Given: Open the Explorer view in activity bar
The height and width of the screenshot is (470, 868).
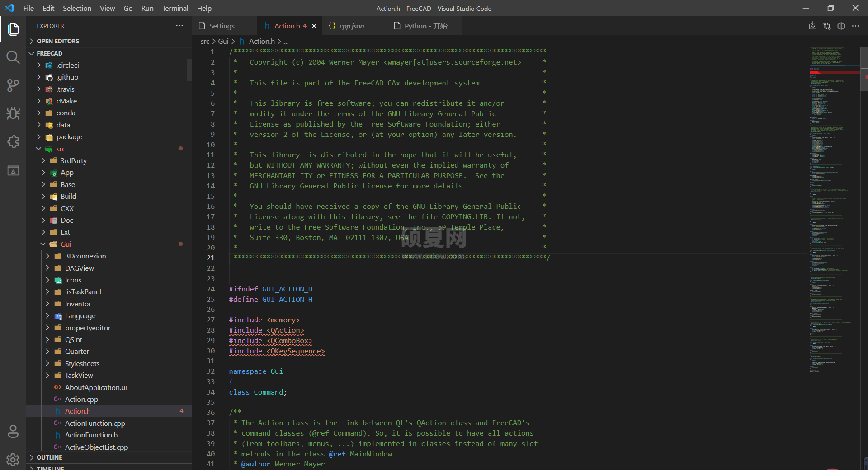Looking at the screenshot, I should click(13, 29).
